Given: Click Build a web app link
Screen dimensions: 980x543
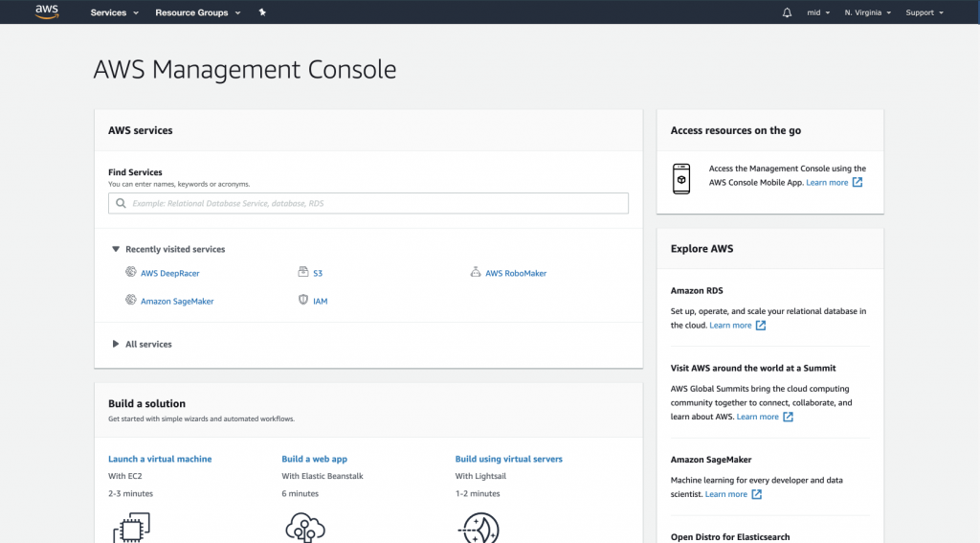Looking at the screenshot, I should click(314, 459).
